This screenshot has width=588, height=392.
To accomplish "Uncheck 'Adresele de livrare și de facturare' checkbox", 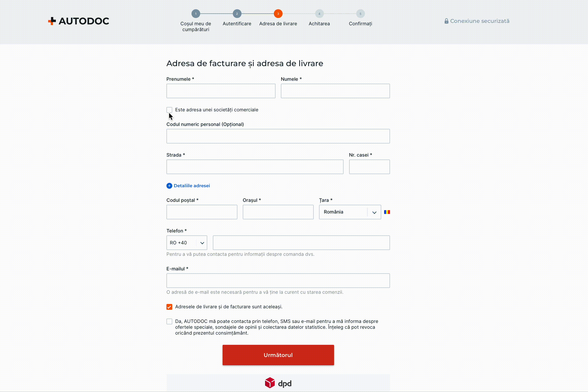I will pos(169,307).
